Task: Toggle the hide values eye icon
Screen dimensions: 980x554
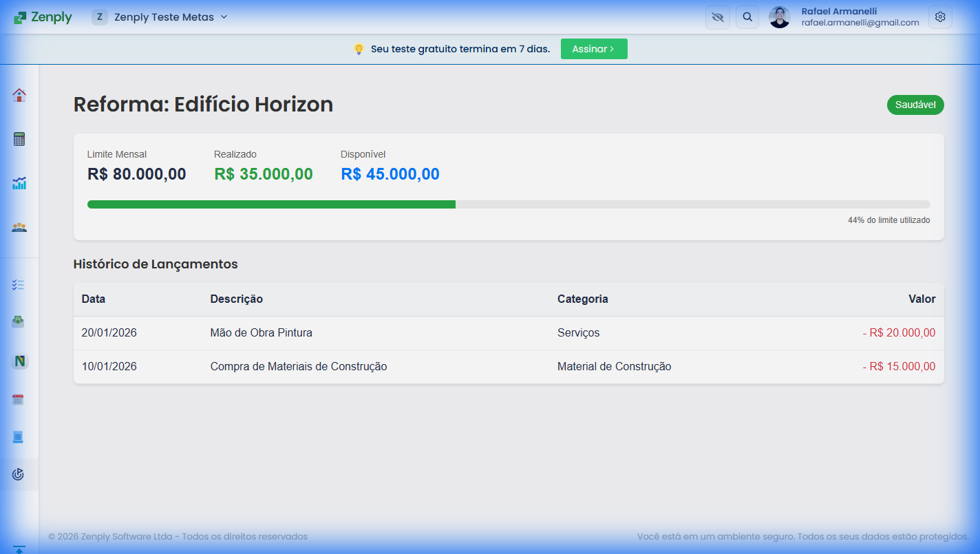Action: click(x=717, y=17)
